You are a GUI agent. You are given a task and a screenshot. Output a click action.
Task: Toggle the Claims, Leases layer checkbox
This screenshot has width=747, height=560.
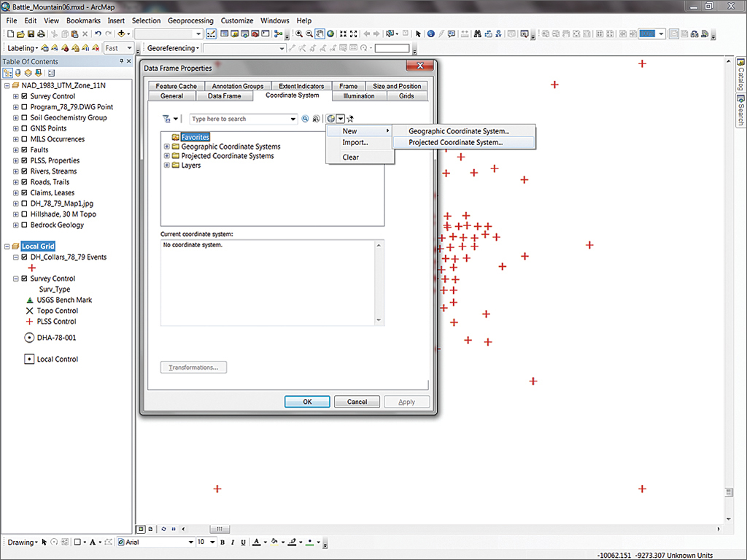coord(24,192)
